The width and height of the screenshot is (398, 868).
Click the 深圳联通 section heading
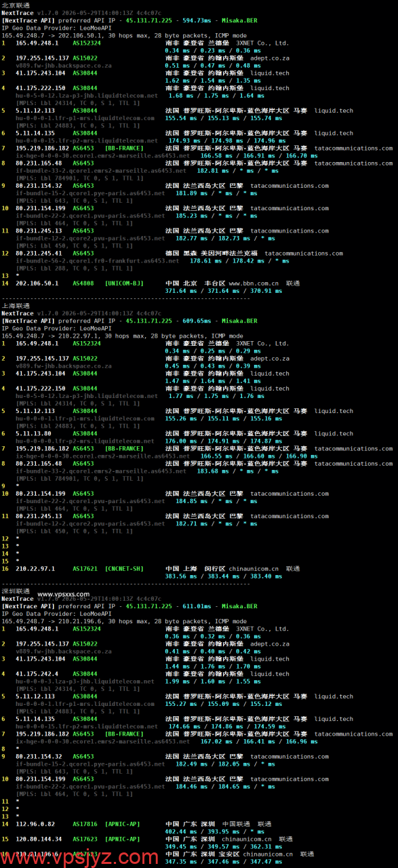click(x=15, y=591)
